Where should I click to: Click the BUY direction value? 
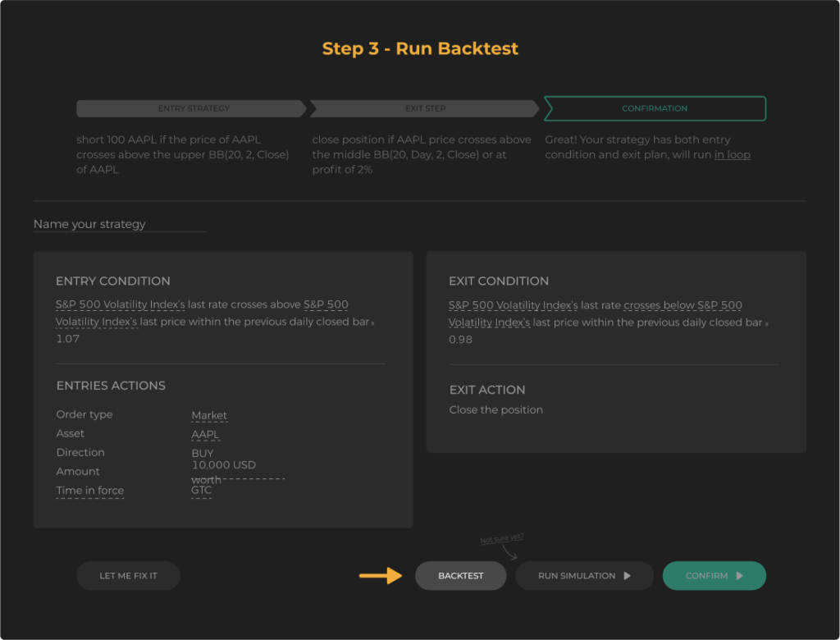click(202, 453)
